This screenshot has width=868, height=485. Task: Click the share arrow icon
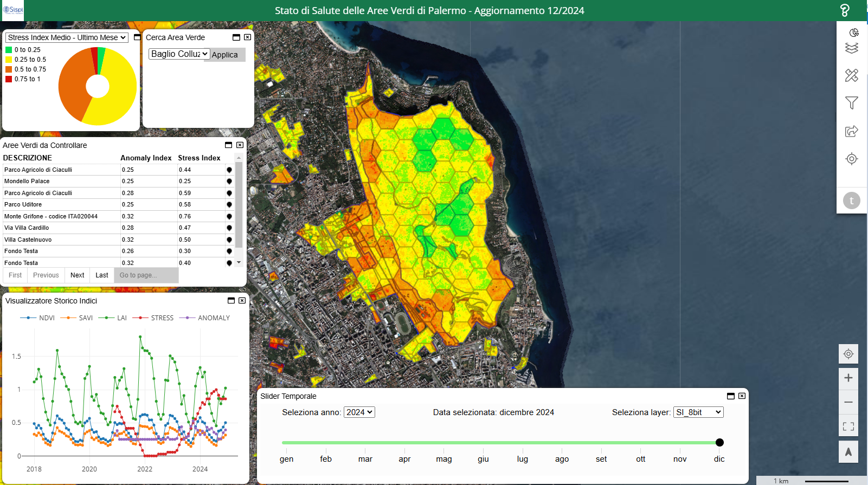pos(851,131)
